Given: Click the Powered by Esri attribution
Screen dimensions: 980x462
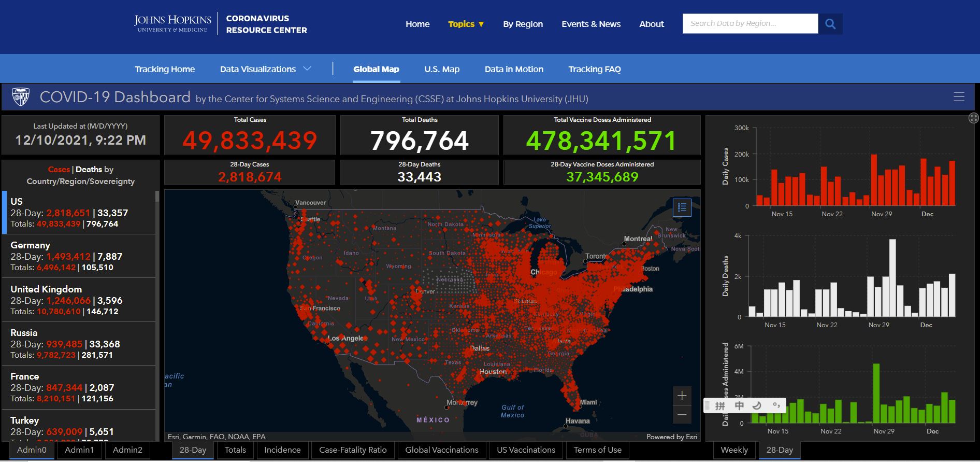Looking at the screenshot, I should coord(672,437).
